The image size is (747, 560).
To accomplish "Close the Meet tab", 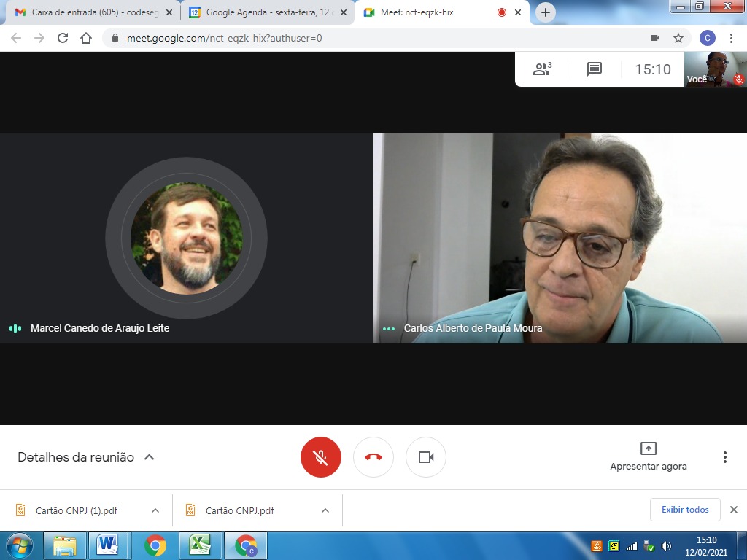I will (518, 12).
